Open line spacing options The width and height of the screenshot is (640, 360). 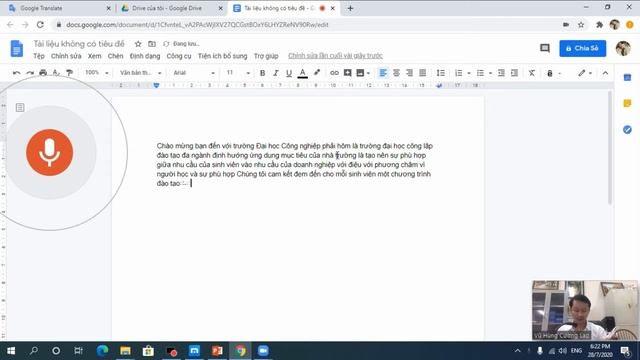[x=440, y=73]
